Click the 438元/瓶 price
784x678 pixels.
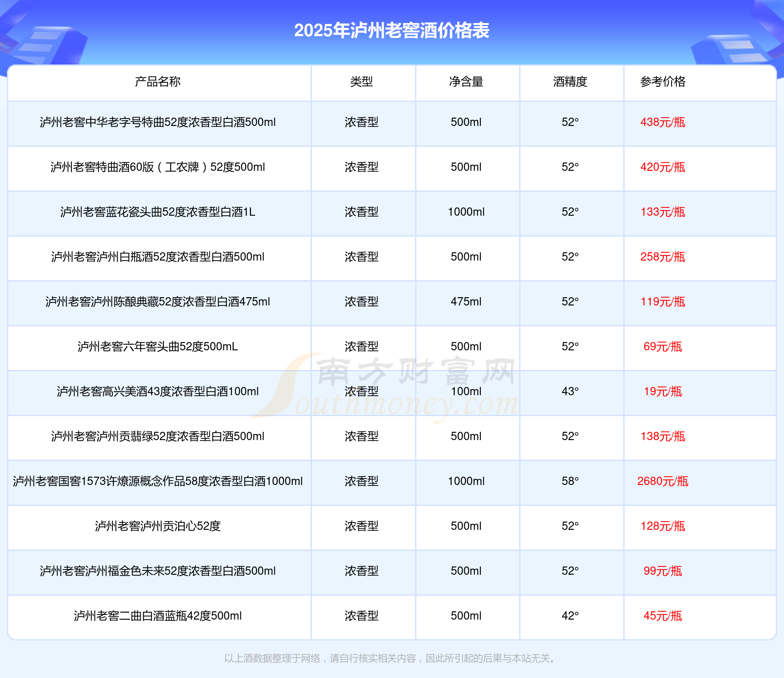pyautogui.click(x=663, y=122)
